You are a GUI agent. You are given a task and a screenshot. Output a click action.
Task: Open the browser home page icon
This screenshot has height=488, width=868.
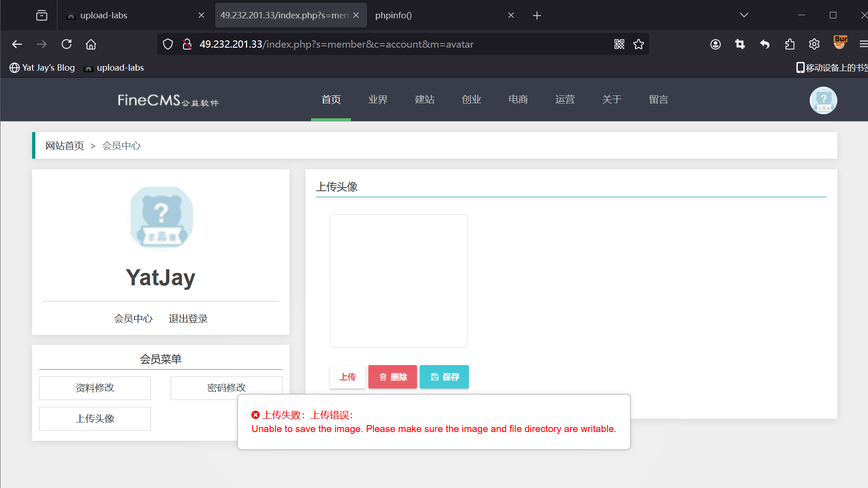(x=91, y=44)
